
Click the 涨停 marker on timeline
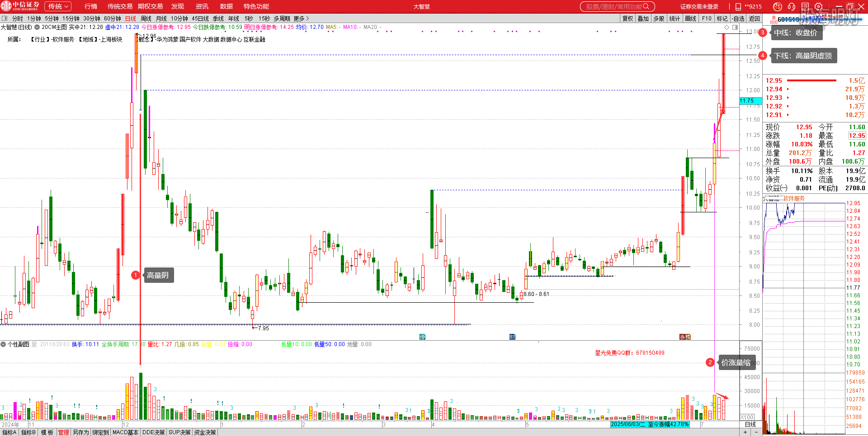(x=685, y=337)
